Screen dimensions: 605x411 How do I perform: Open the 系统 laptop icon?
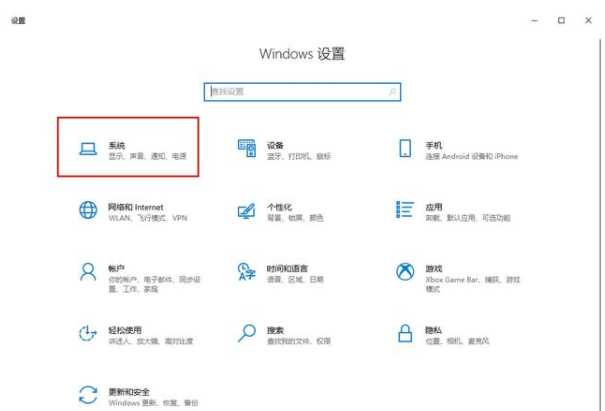click(88, 149)
